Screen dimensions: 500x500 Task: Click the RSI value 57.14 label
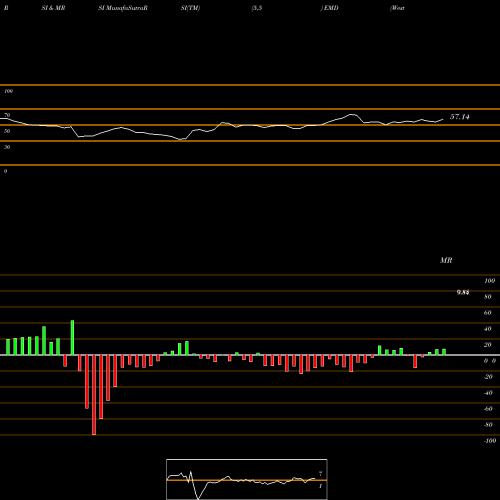[x=460, y=117]
